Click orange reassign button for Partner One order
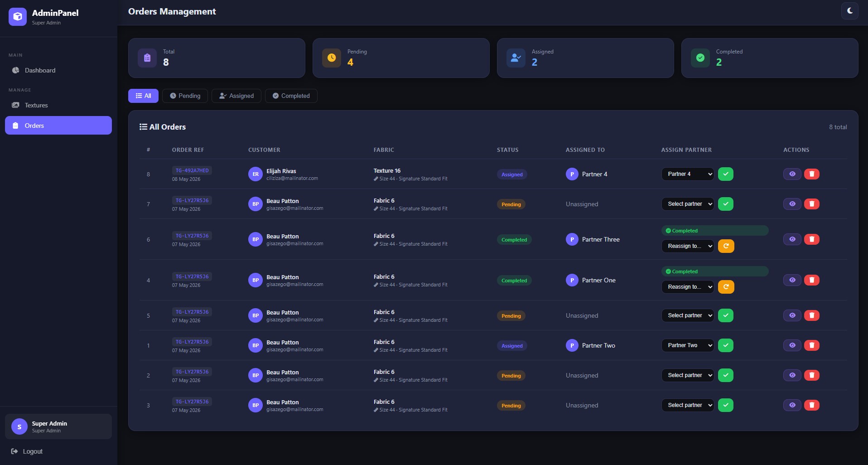 click(x=726, y=287)
